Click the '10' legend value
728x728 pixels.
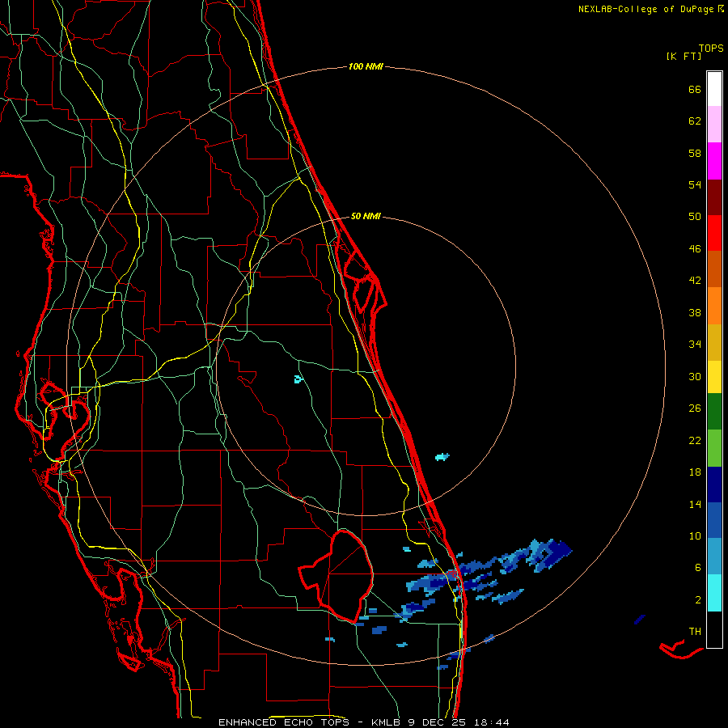tap(695, 535)
